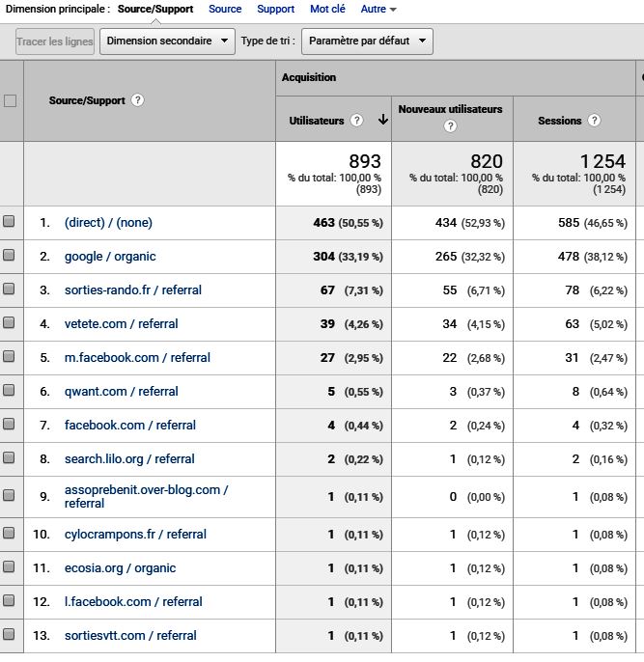Open the Dimension secondaire dropdown

(x=167, y=41)
